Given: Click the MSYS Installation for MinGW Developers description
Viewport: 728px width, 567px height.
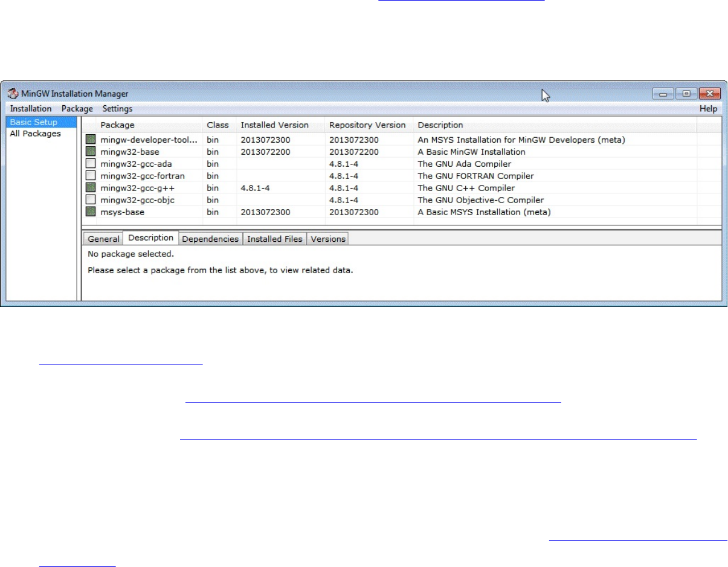Looking at the screenshot, I should (x=521, y=140).
